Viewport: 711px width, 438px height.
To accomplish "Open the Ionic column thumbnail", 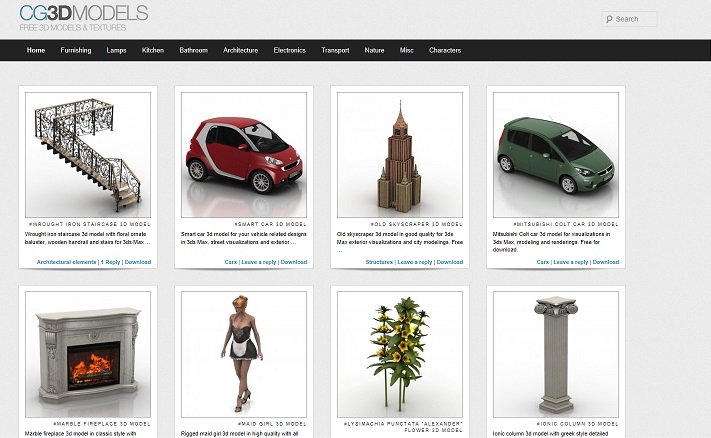I will [x=556, y=354].
